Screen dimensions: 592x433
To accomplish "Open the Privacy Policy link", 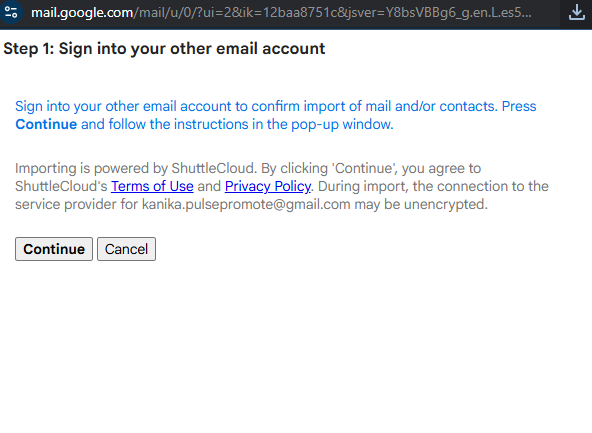I will 268,186.
